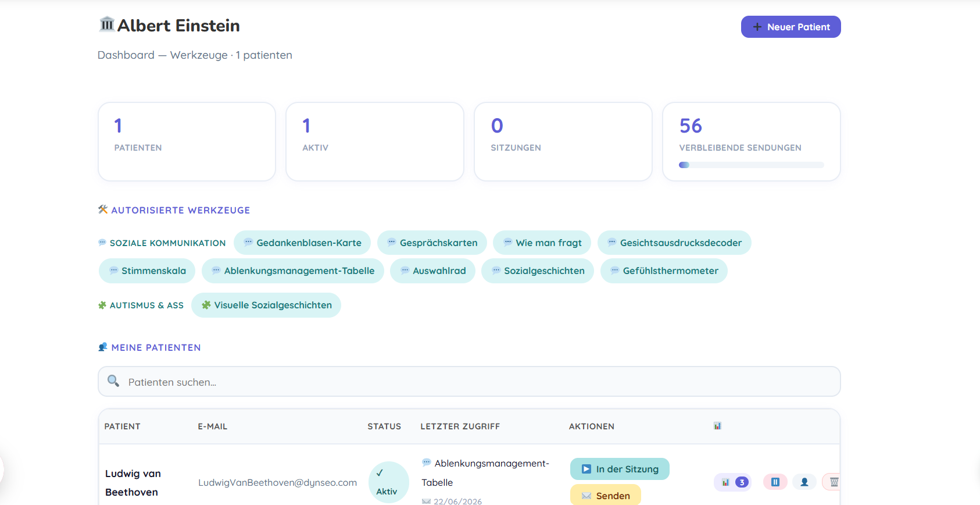The height and width of the screenshot is (505, 980).
Task: Click last access Ablenkungsmanagement-Tabelle entry
Action: point(485,473)
